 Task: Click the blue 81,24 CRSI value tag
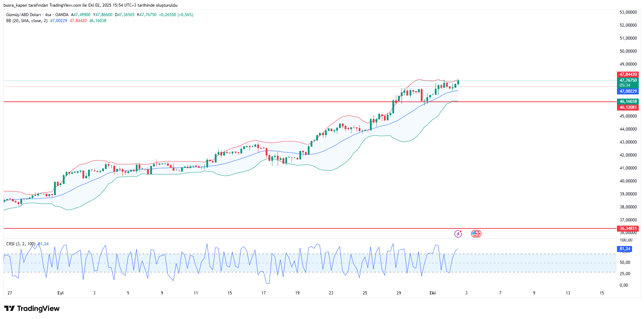625,249
